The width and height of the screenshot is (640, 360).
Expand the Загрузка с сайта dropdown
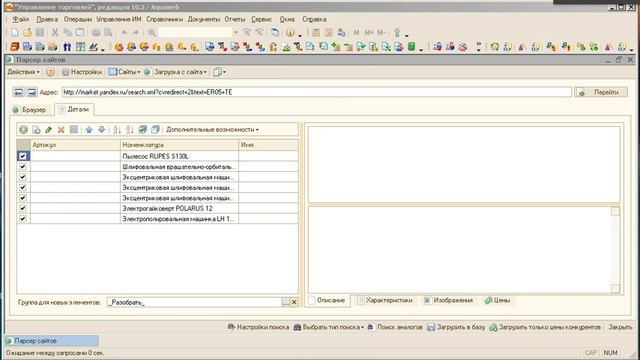click(x=176, y=72)
